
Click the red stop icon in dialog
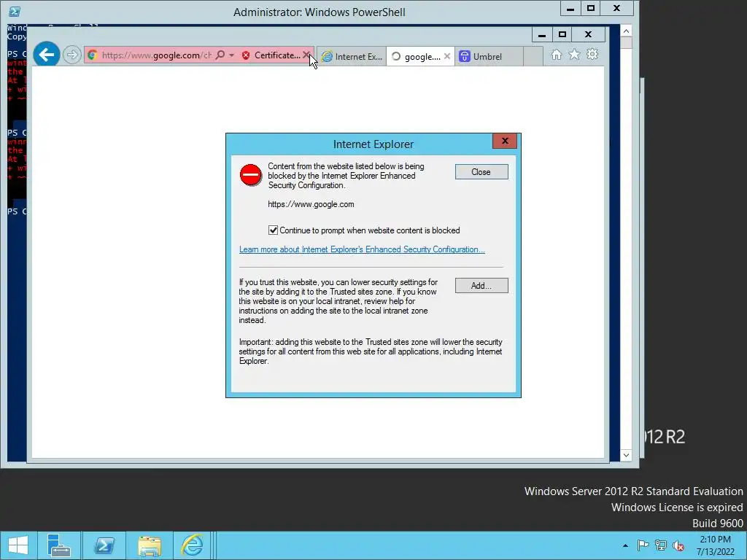251,175
